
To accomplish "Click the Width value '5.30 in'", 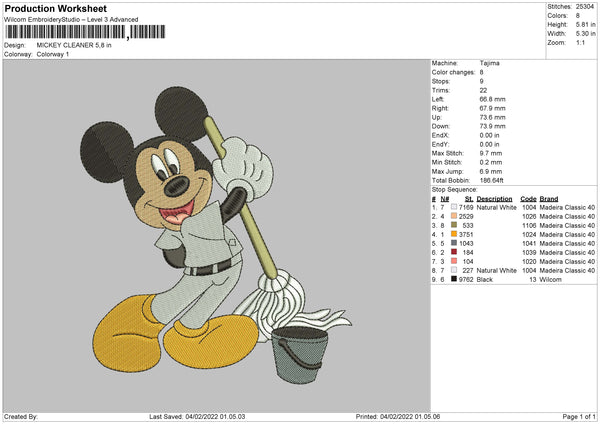I will [585, 34].
